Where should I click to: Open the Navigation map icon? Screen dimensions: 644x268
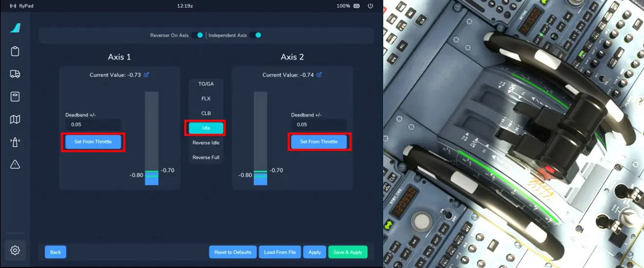(15, 119)
